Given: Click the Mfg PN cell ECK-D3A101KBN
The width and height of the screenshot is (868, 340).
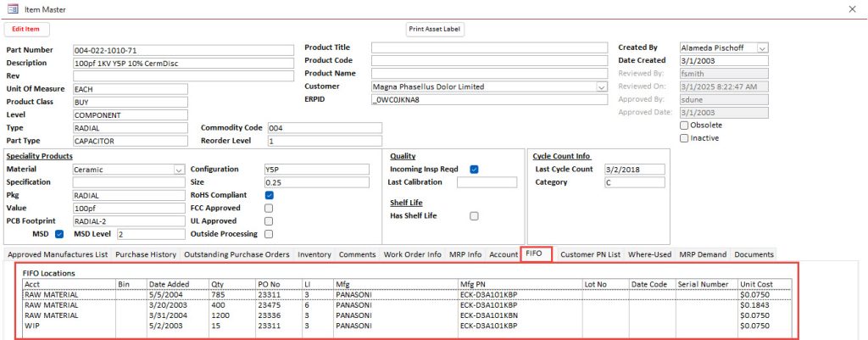Looking at the screenshot, I should pyautogui.click(x=520, y=315).
